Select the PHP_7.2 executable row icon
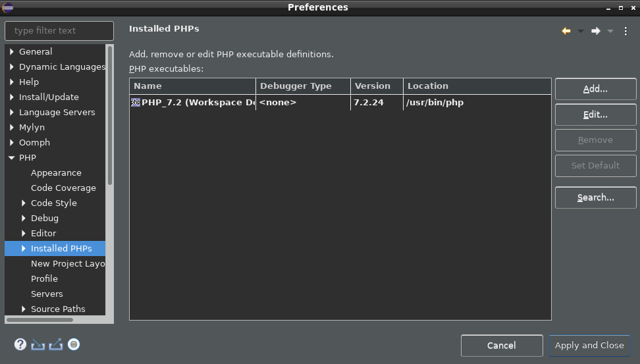This screenshot has height=364, width=640. pyautogui.click(x=136, y=103)
